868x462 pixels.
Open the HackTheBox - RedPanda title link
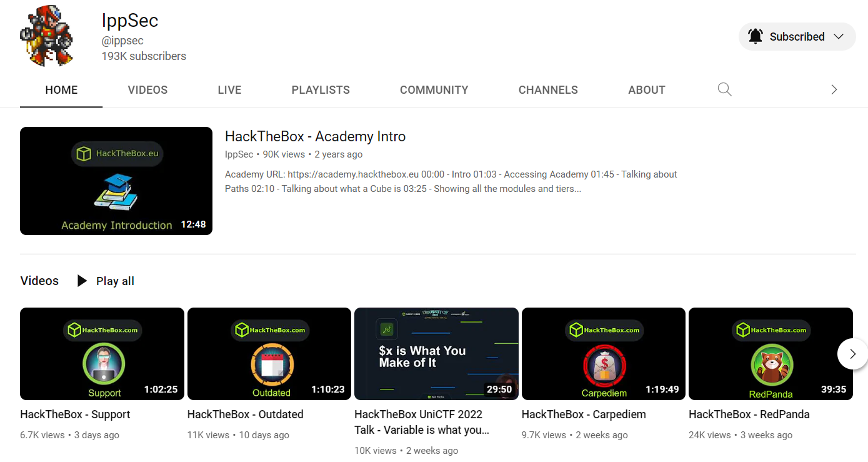(x=749, y=414)
